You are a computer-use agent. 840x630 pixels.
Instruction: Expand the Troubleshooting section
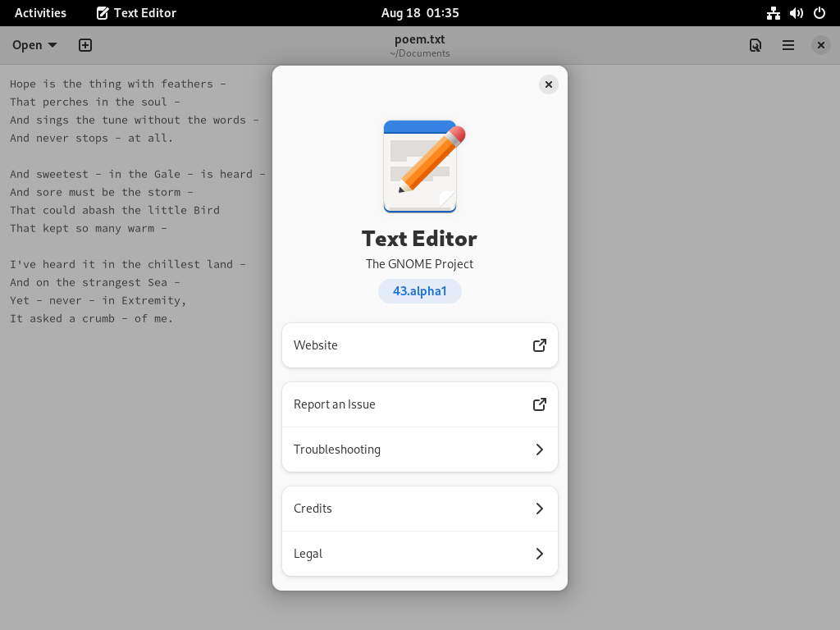tap(419, 450)
